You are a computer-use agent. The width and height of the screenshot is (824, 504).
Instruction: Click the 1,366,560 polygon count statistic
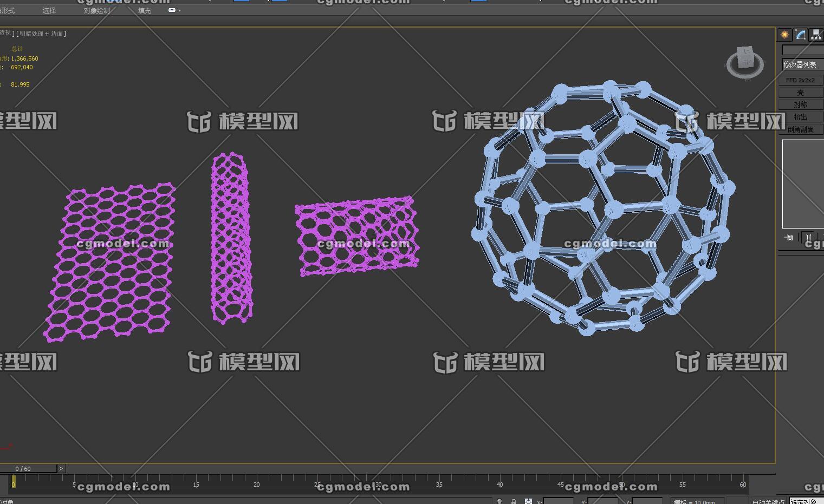tap(24, 58)
